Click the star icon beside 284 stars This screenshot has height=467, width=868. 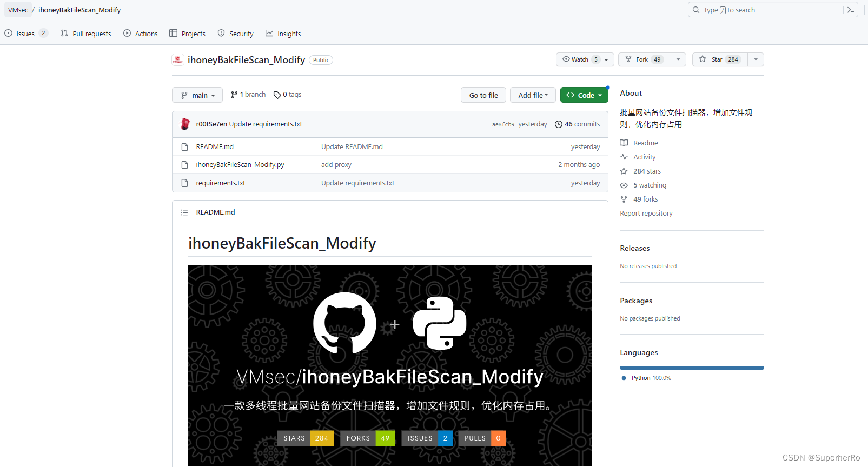624,171
